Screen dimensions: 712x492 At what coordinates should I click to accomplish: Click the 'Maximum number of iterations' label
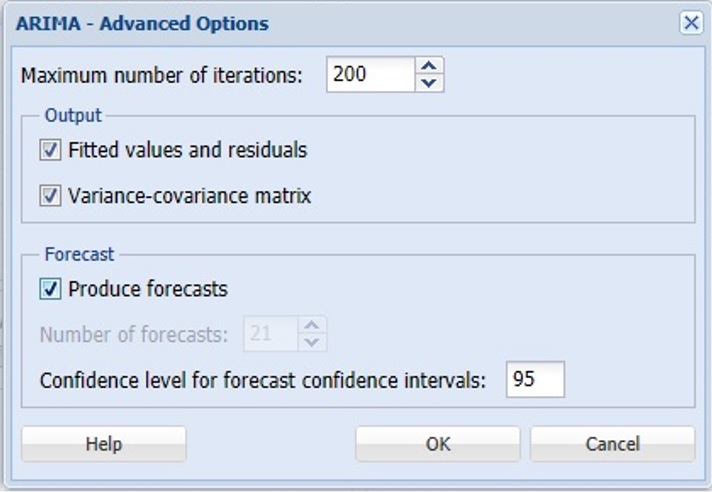click(x=162, y=76)
